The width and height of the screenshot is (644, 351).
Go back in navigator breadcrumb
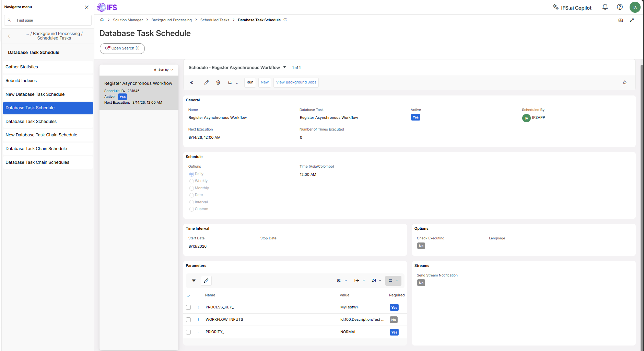tap(9, 36)
